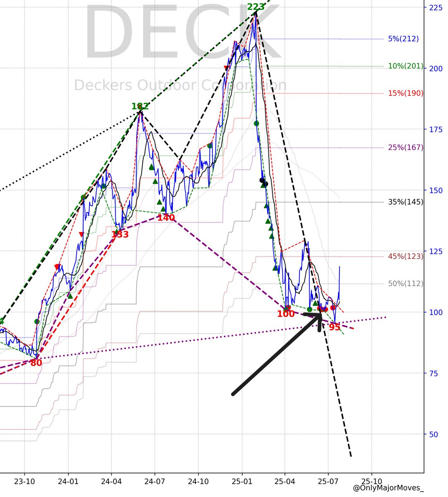The height and width of the screenshot is (497, 448).
Task: Select the 150 tick on the price axis
Action: (x=436, y=190)
